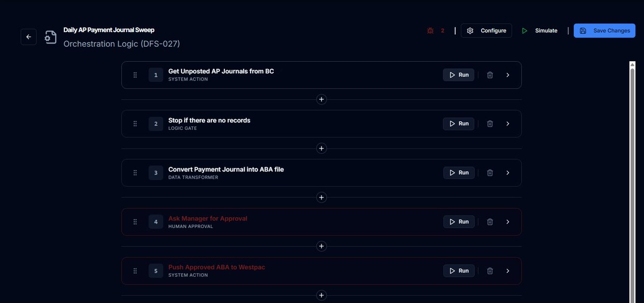Screen dimensions: 644x303
Task: Select the Stop if there are no records title
Action: pos(209,120)
